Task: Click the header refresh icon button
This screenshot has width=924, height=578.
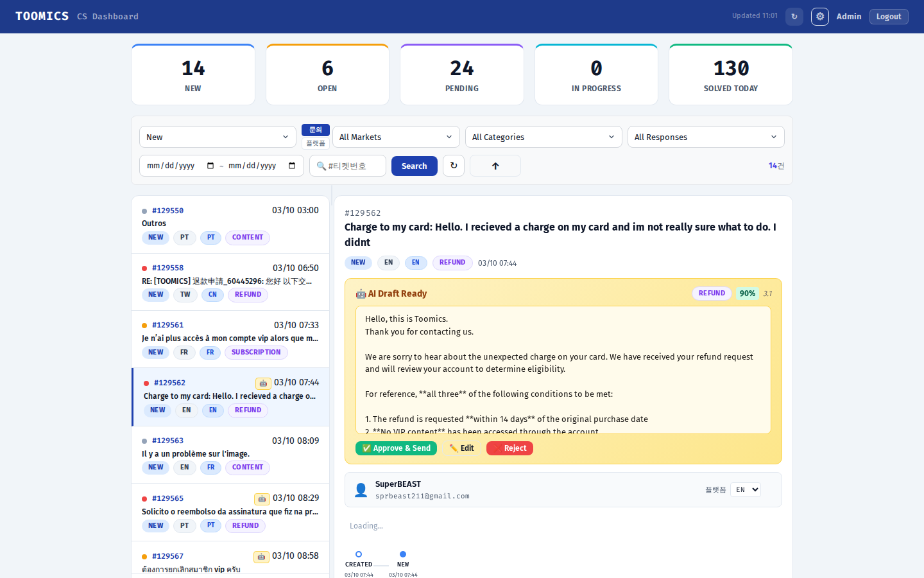Action: point(794,17)
